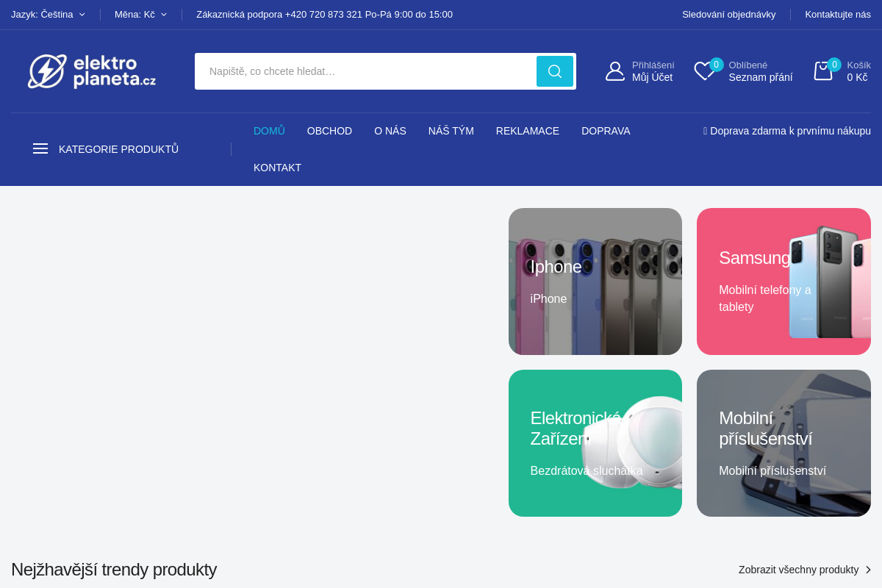Click the elektroplaneta.cz logo

click(x=92, y=71)
